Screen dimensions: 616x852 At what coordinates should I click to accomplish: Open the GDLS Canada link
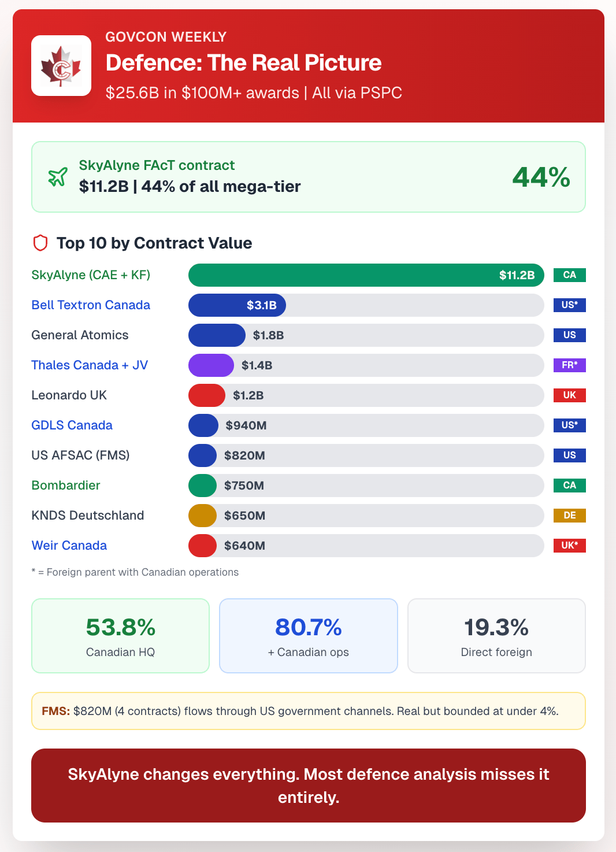[x=72, y=425]
